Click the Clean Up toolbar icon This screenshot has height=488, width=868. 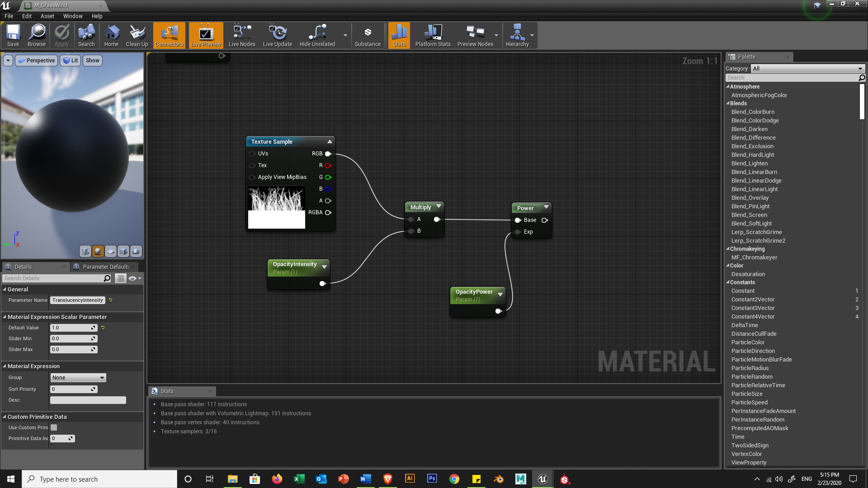point(137,35)
